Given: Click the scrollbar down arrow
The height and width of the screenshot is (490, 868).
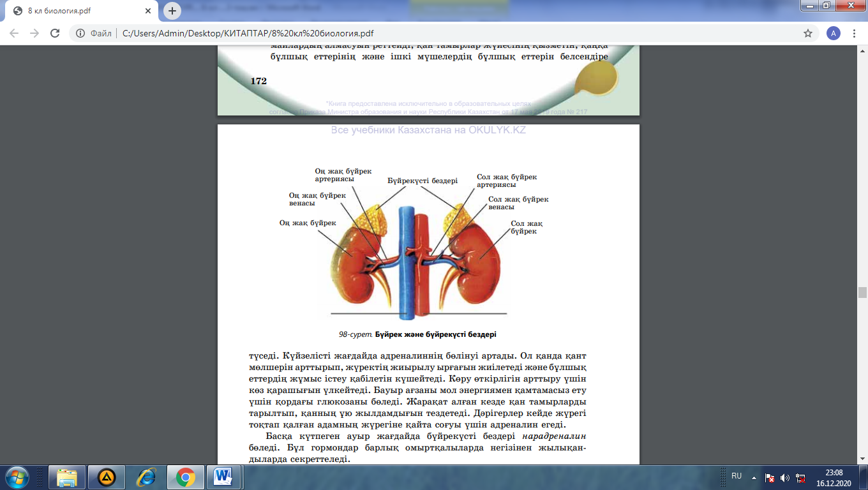Looking at the screenshot, I should coord(862,459).
